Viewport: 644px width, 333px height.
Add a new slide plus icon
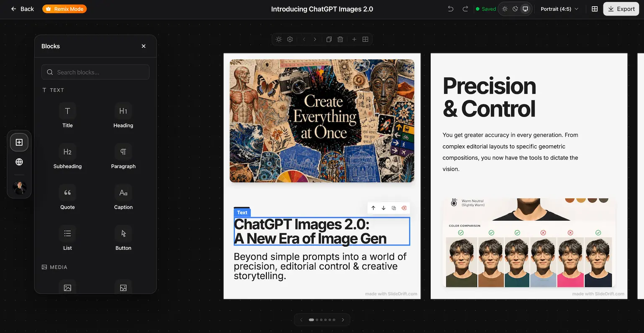(354, 39)
